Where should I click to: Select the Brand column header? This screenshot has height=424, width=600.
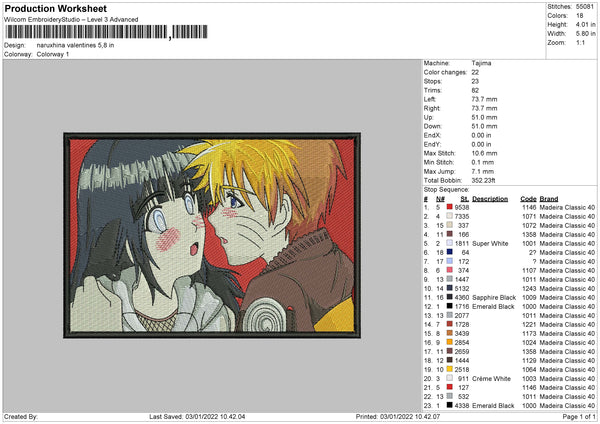(x=549, y=199)
